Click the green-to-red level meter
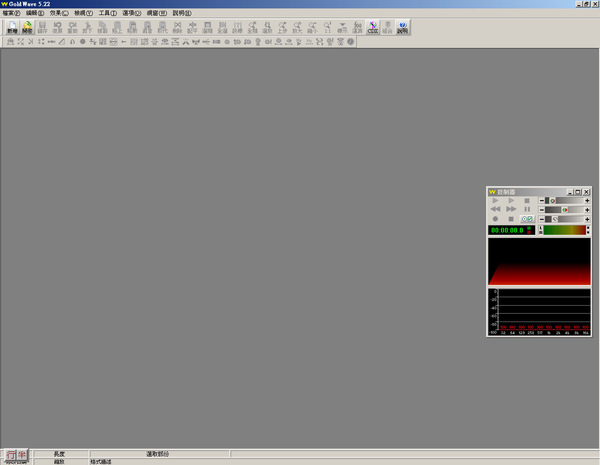 [564, 230]
